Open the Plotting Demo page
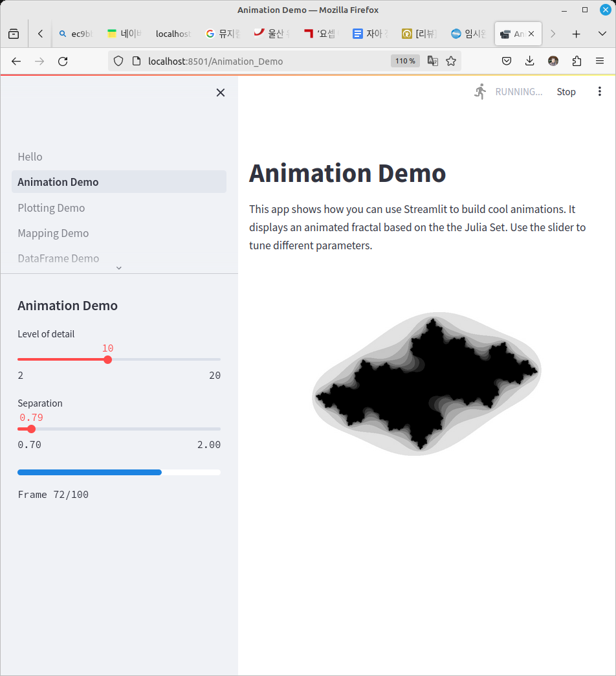 click(x=51, y=208)
